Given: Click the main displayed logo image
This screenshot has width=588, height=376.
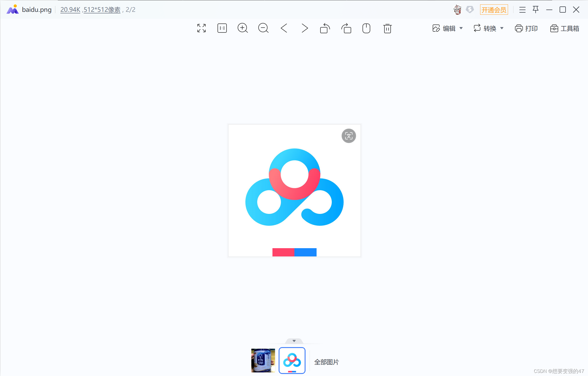Looking at the screenshot, I should (294, 190).
